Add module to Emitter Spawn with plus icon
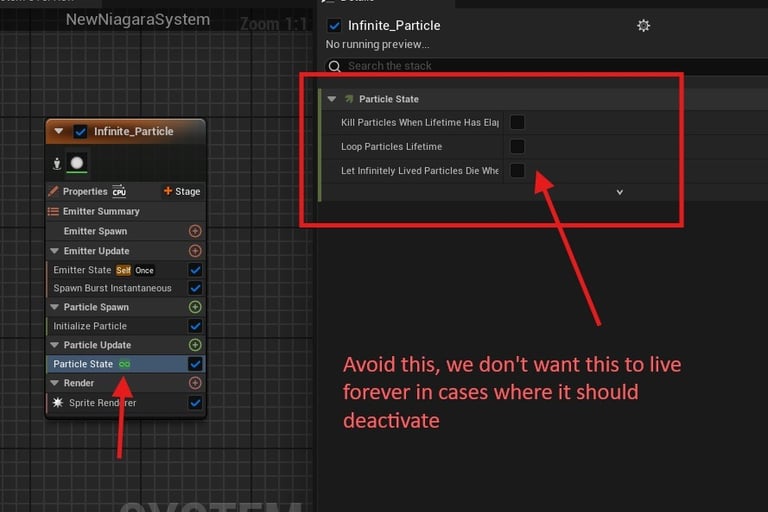 [195, 231]
